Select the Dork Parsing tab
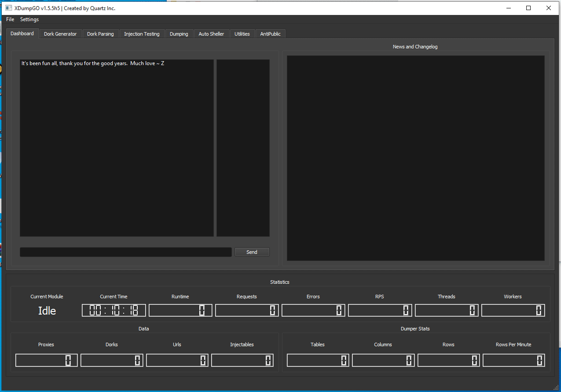 [x=100, y=34]
